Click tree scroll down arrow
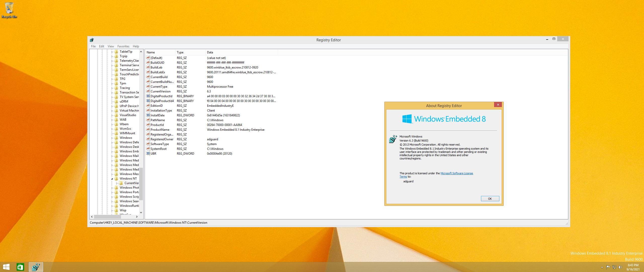This screenshot has width=644, height=272. [141, 212]
